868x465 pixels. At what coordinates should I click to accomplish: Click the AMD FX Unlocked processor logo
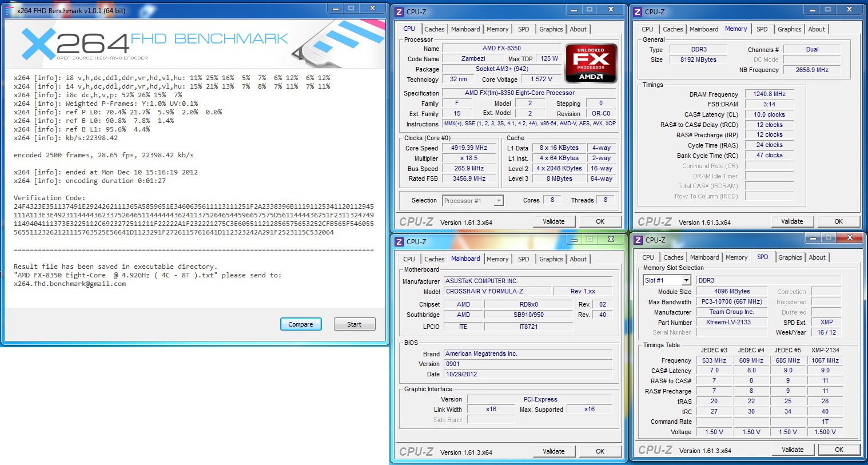coord(591,63)
